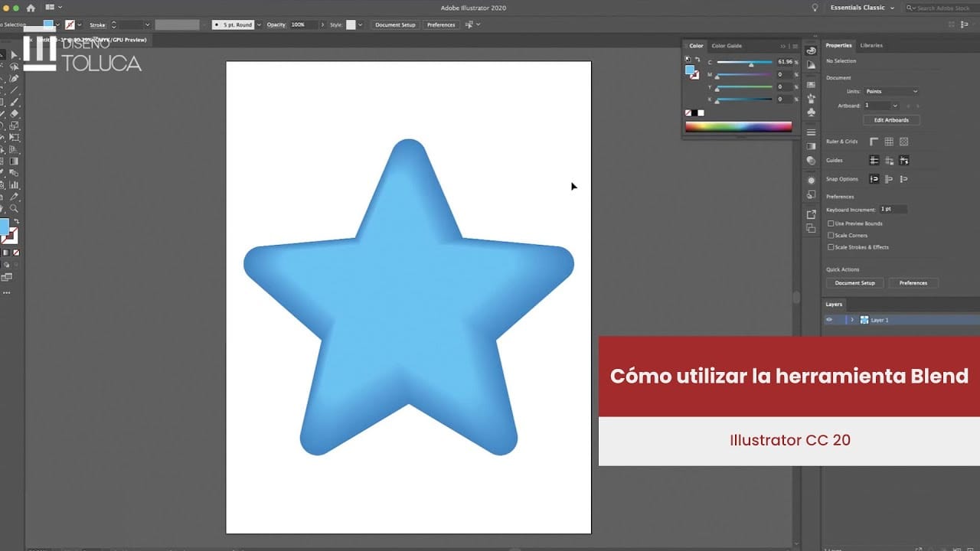Open Arrange Documents dropdown
This screenshot has height=551, width=980.
tap(53, 7)
